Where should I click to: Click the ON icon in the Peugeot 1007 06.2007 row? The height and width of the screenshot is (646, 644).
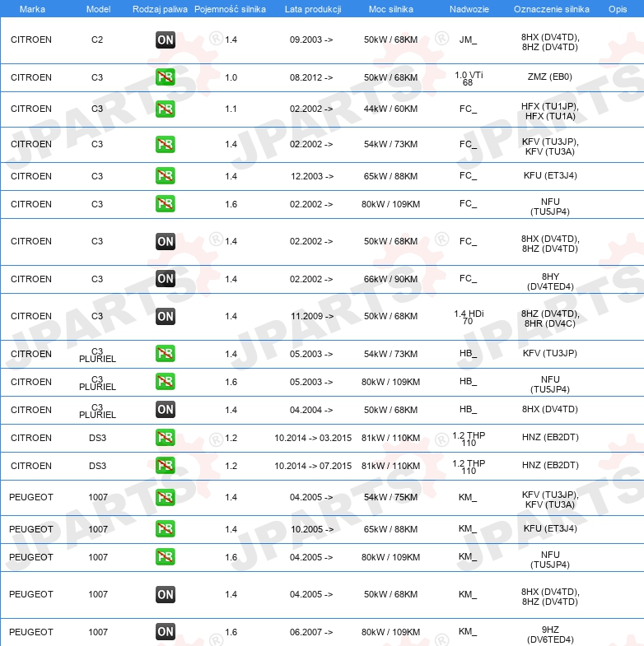click(166, 631)
